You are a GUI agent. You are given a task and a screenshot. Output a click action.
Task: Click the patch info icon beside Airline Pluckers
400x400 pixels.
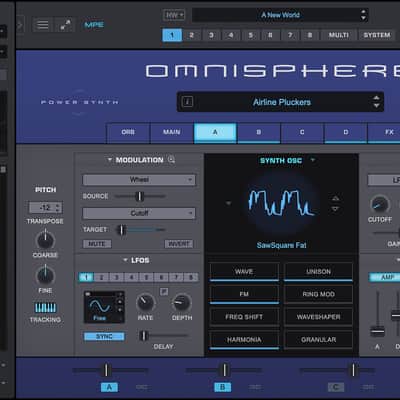pos(187,101)
